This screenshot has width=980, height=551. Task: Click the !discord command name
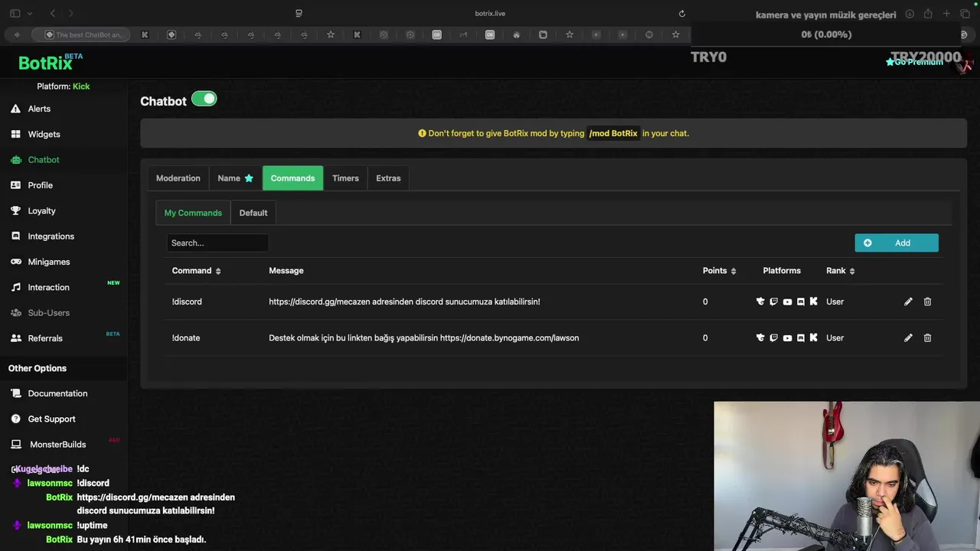point(187,302)
